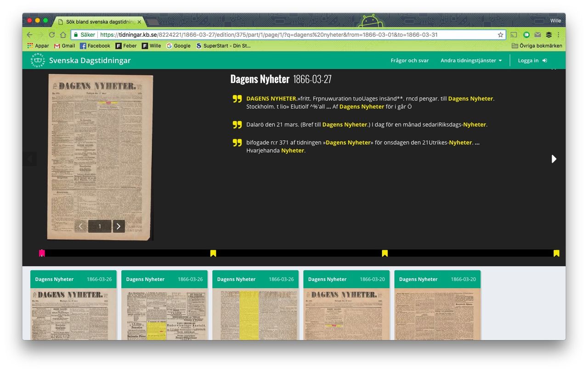Reload the page with the refresh icon
This screenshot has height=372, width=588.
(52, 35)
